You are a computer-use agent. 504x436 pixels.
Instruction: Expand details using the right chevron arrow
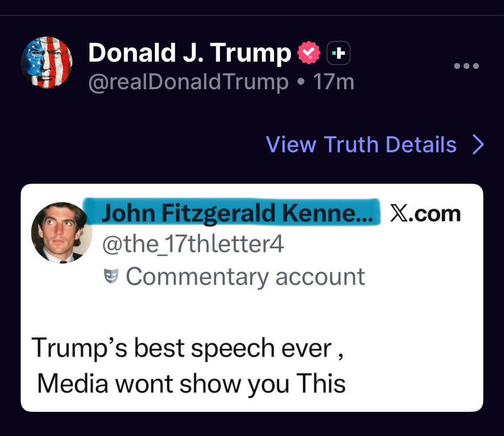tap(478, 145)
